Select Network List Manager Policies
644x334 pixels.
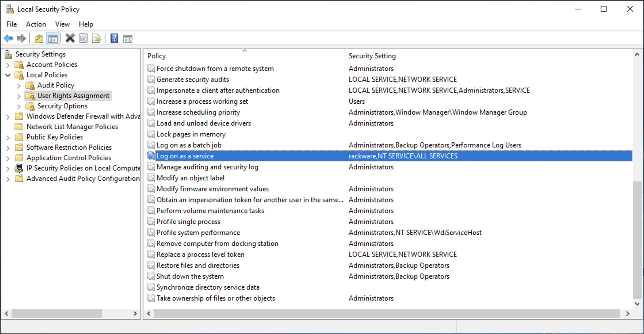click(x=72, y=127)
